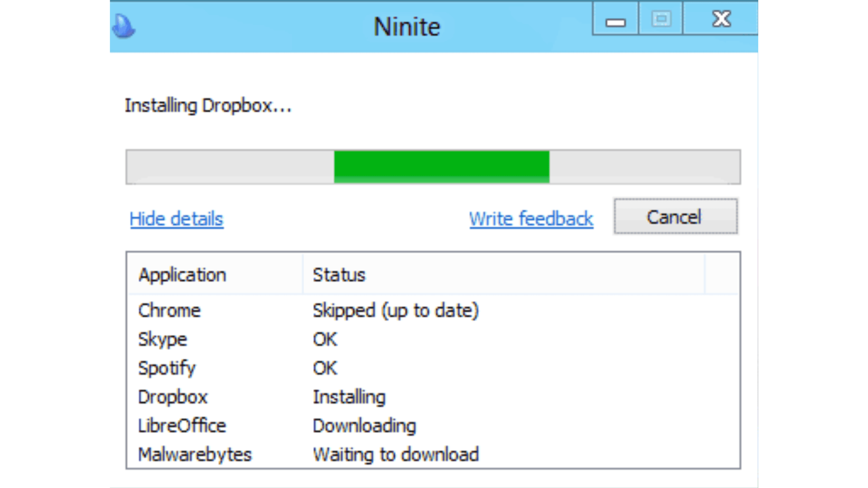Viewport: 868px width, 488px height.
Task: Select the Malwarebytes row
Action: tap(433, 454)
